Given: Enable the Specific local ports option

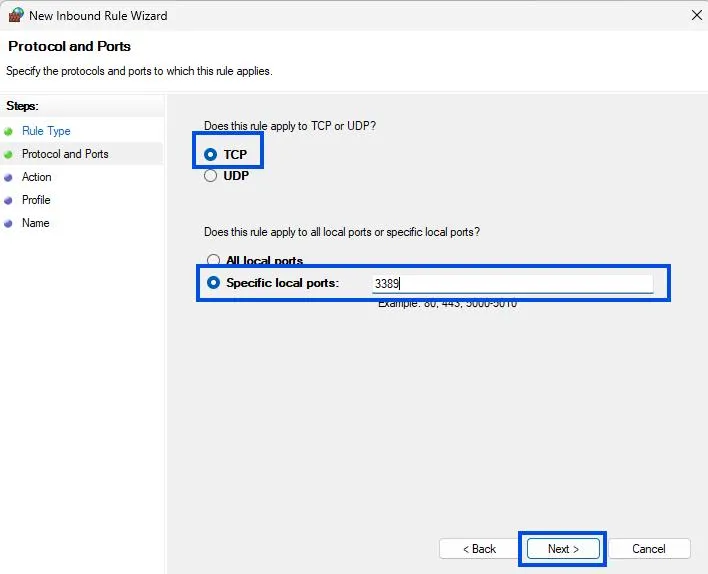Looking at the screenshot, I should [213, 283].
